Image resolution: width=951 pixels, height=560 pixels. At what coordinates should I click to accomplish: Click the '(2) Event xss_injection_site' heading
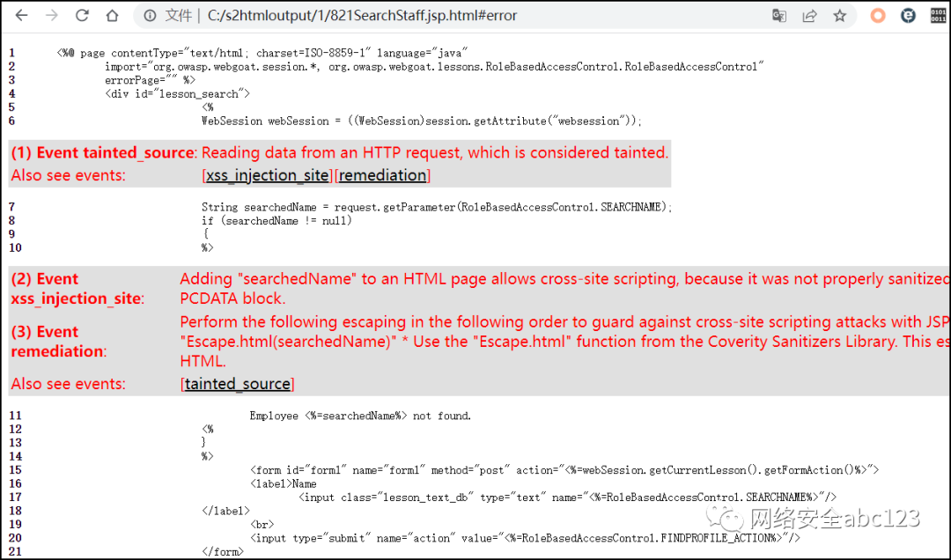77,289
